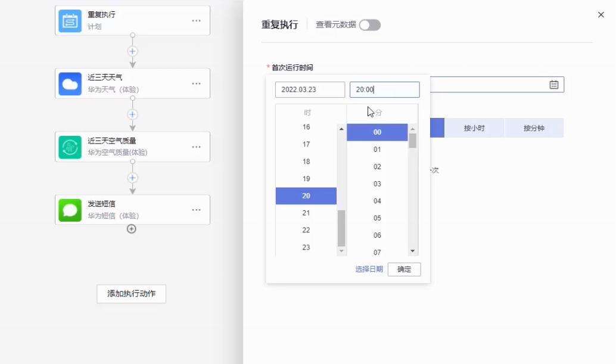Select hour 21 in the hour list

306,213
